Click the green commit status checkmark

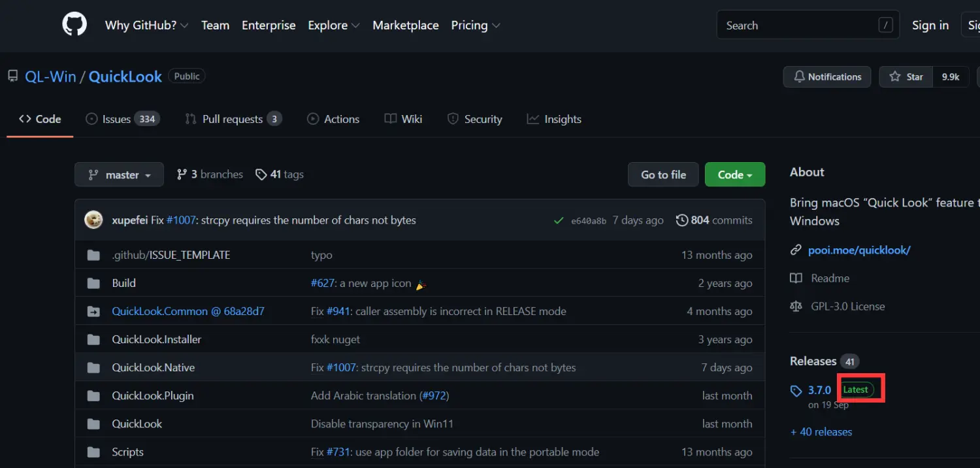click(558, 220)
